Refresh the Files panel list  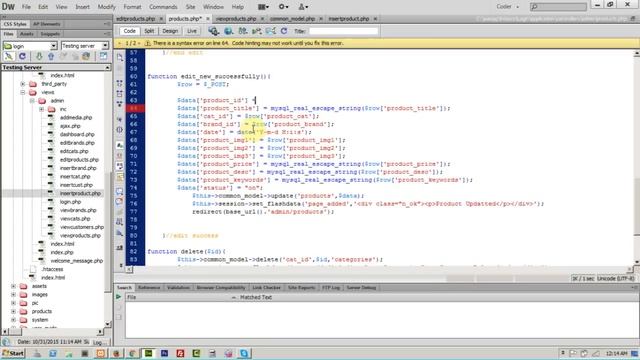click(x=22, y=56)
